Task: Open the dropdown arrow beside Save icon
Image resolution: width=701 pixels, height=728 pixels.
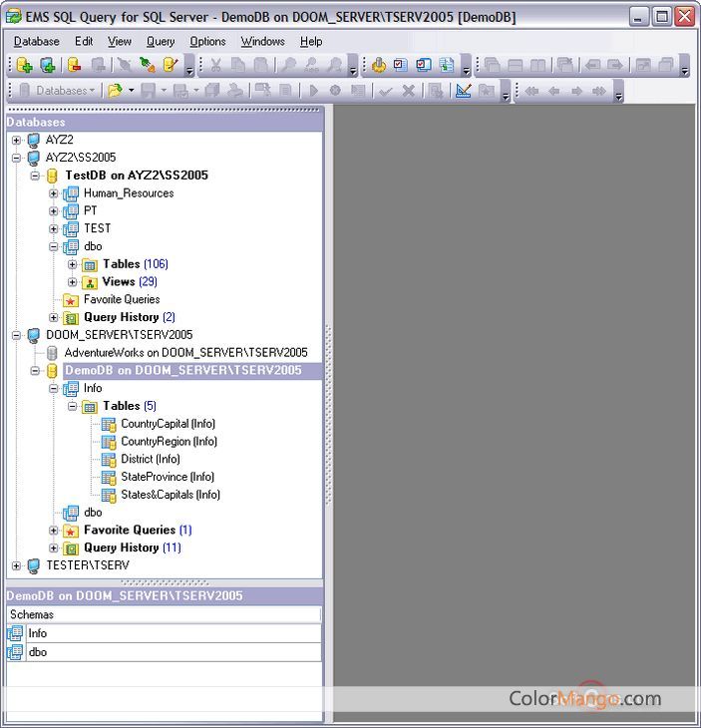Action: click(x=164, y=91)
